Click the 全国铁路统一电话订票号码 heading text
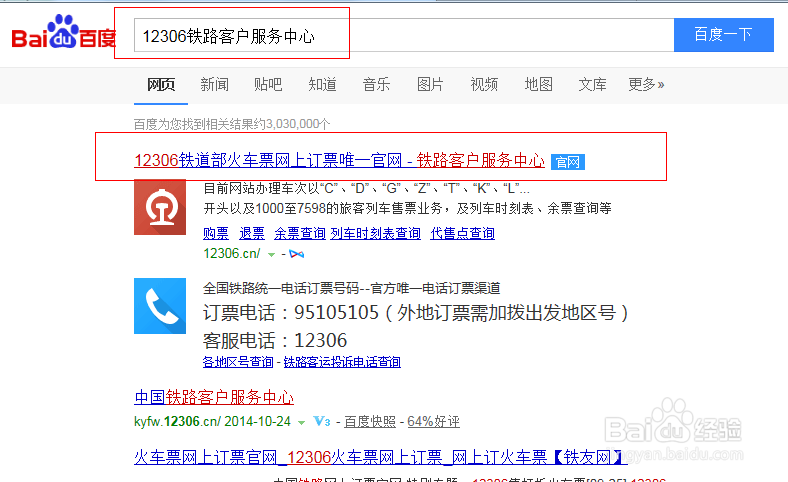 280,288
